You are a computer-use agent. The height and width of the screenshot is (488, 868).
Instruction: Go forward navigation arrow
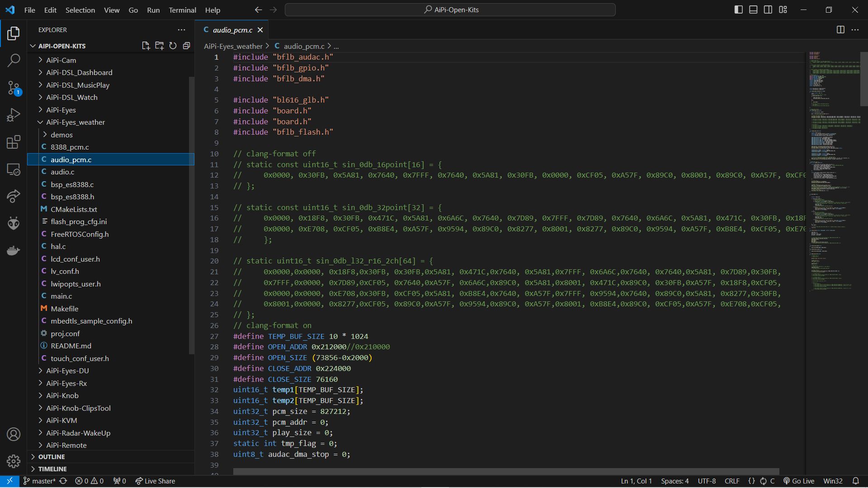pos(273,9)
